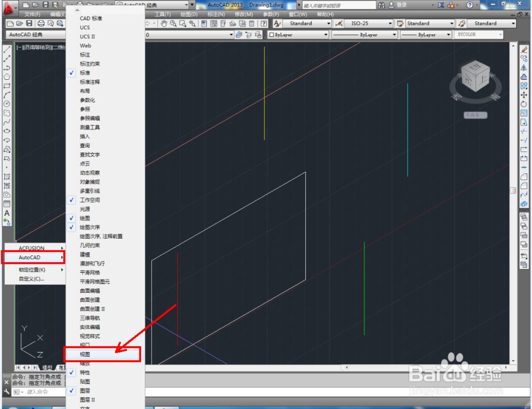Select the Circle draw tool

pos(7,104)
